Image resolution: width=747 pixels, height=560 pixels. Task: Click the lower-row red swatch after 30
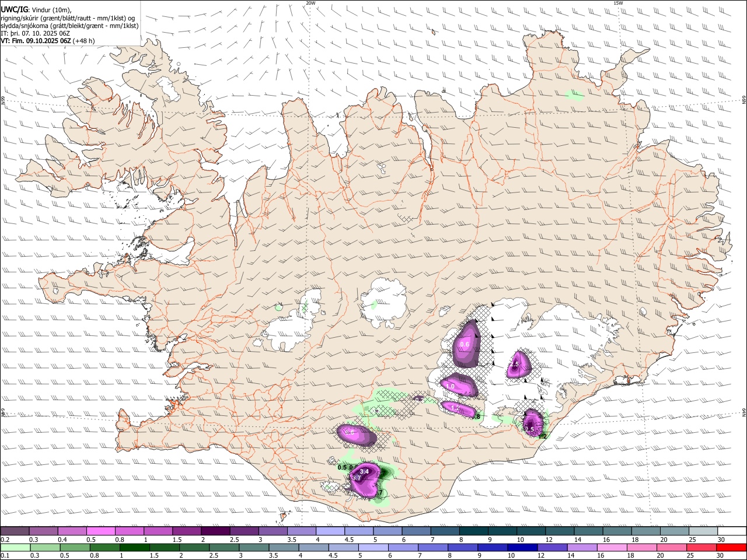tap(732, 547)
